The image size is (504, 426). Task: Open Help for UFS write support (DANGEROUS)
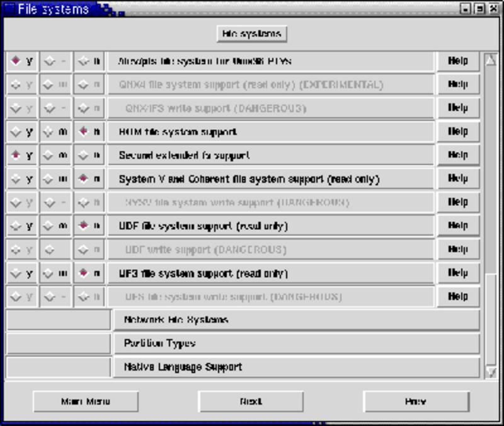458,297
